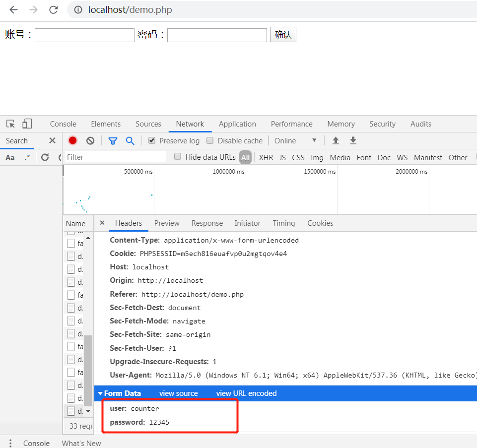Switch to the Elements tab
The height and width of the screenshot is (448, 477).
point(106,124)
